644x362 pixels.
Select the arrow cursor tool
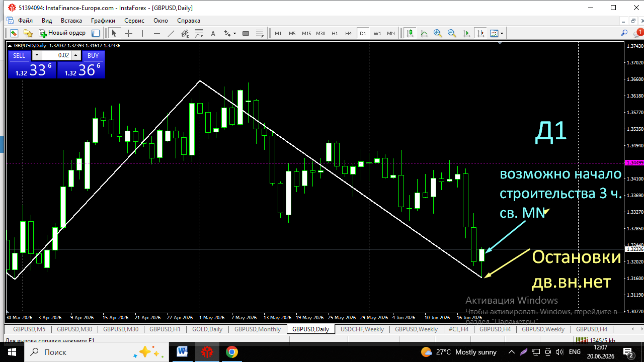[x=114, y=33]
